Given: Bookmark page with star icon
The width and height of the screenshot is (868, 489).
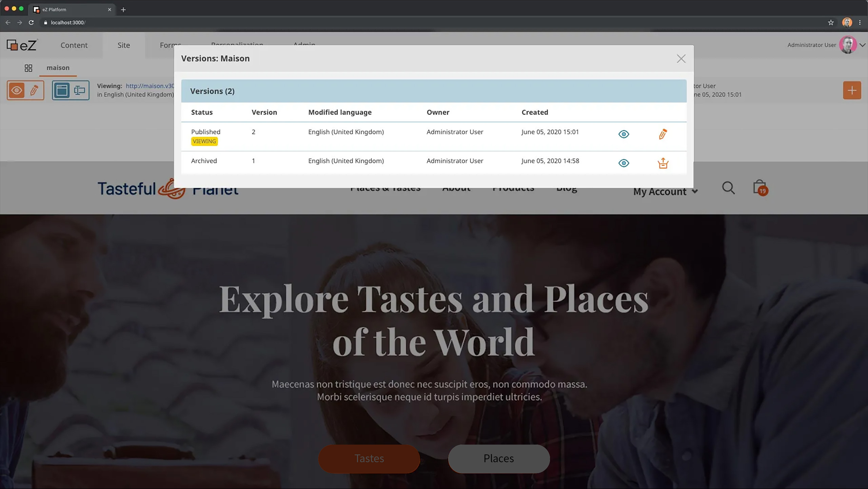Looking at the screenshot, I should pyautogui.click(x=831, y=22).
